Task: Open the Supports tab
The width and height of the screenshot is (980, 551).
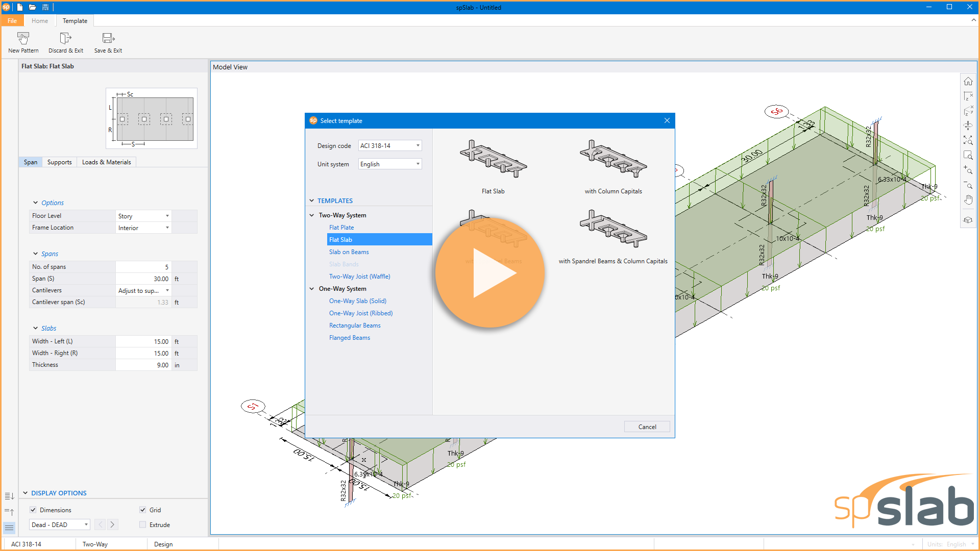Action: [59, 162]
